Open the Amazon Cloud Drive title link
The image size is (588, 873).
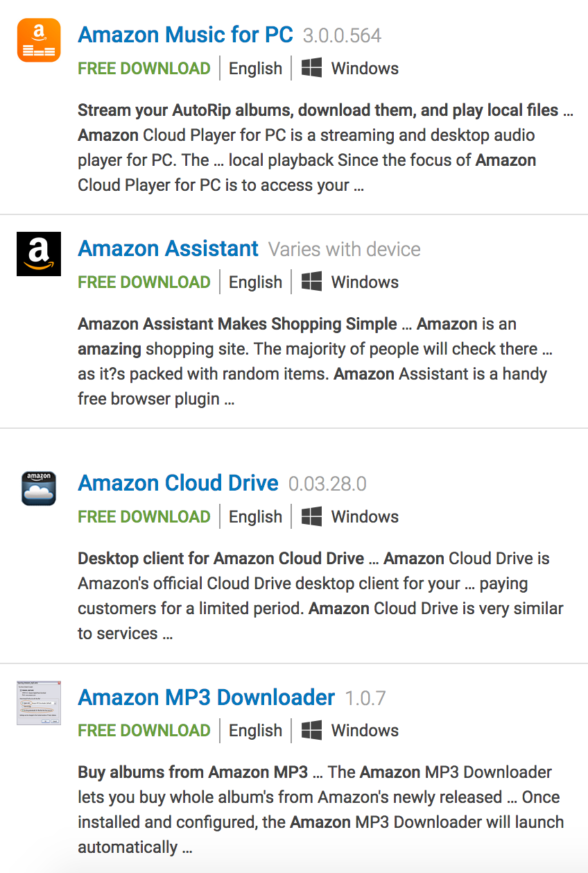pyautogui.click(x=178, y=482)
